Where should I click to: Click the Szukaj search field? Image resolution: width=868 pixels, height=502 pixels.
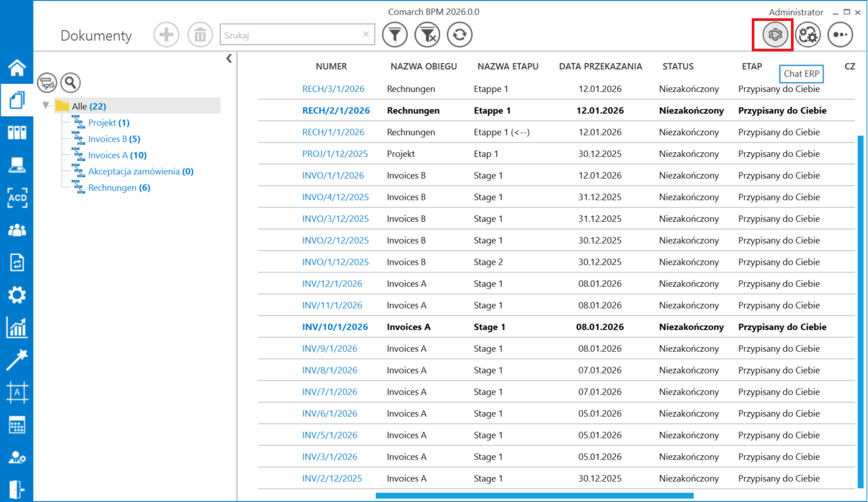point(291,35)
